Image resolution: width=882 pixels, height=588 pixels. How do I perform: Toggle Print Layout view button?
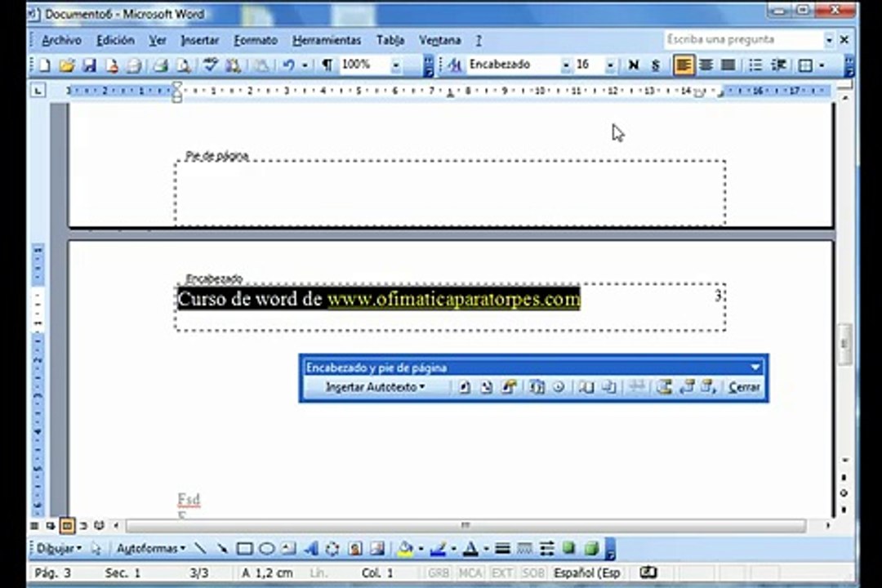67,526
